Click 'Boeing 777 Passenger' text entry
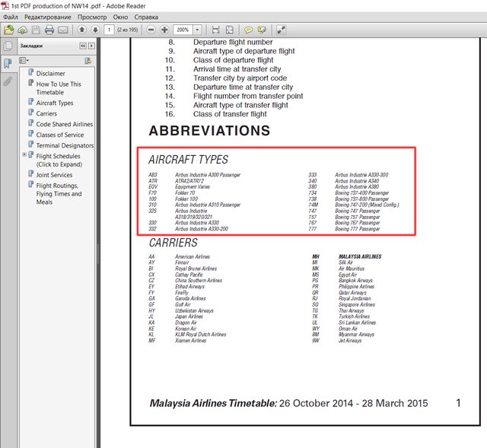This screenshot has height=448, width=487. [x=357, y=229]
